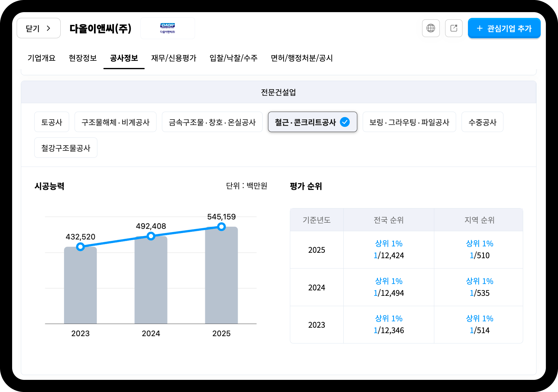Click the 2025 row year cell
This screenshot has width=558, height=392.
(317, 250)
